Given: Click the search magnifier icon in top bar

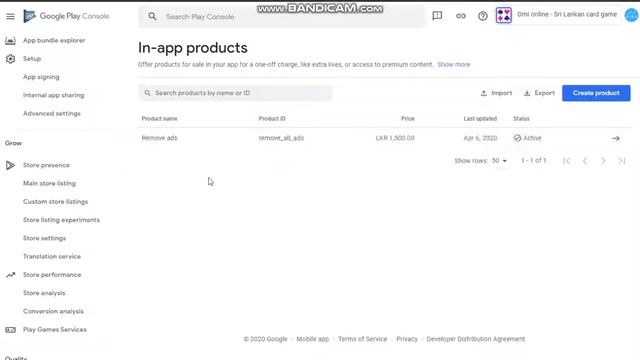Looking at the screenshot, I should tap(152, 16).
